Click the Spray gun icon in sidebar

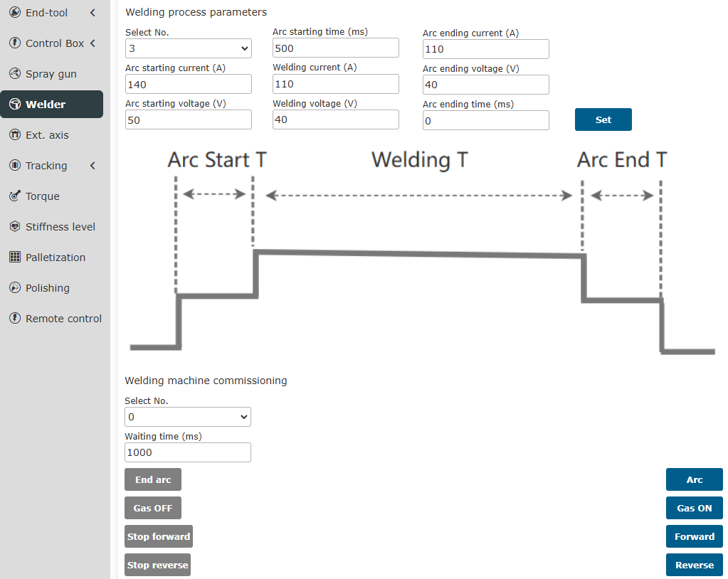(14, 74)
